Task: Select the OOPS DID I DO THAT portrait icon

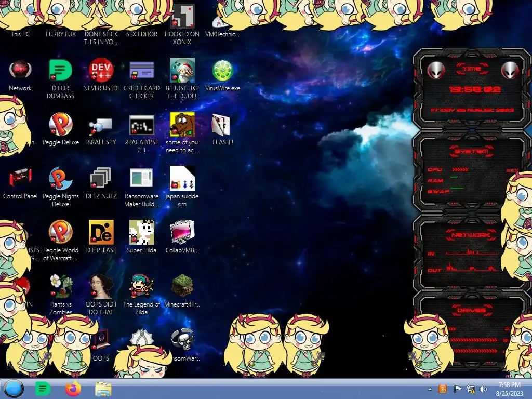Action: (x=101, y=286)
